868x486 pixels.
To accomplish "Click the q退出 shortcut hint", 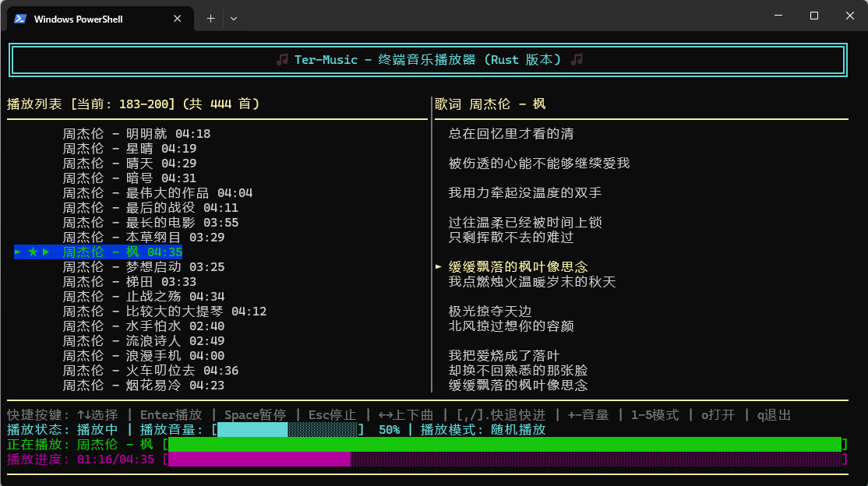I will (774, 415).
